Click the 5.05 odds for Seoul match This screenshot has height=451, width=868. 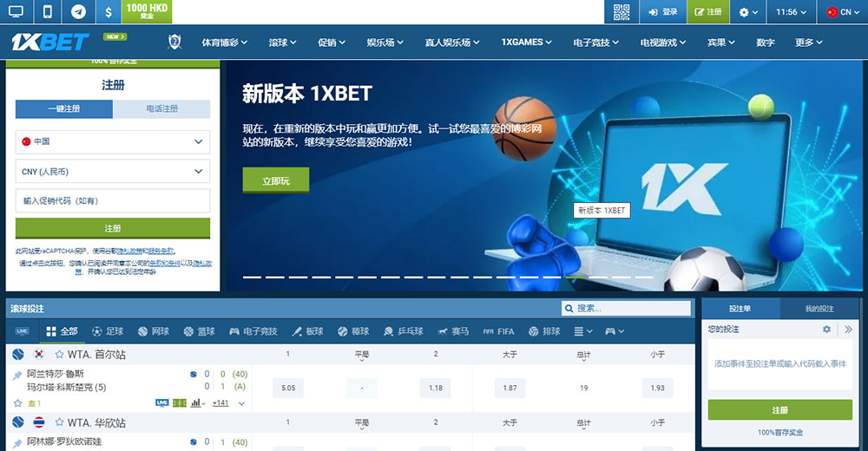(288, 388)
